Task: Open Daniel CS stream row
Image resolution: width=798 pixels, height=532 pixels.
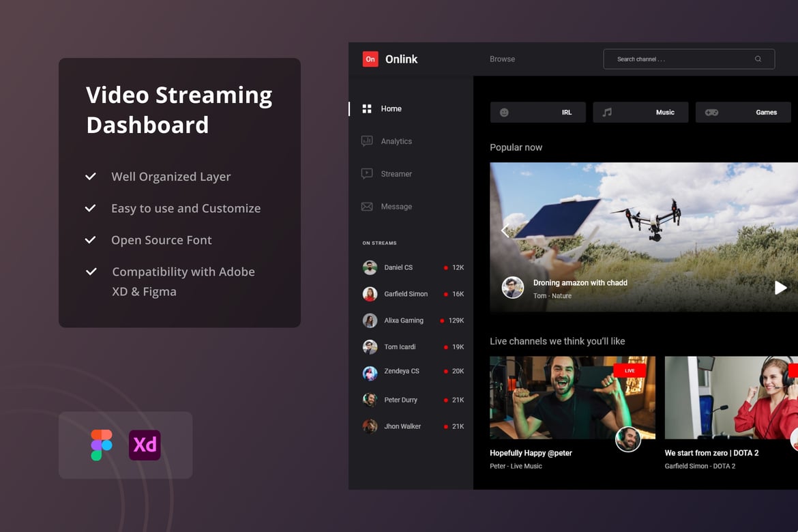Action: [413, 267]
